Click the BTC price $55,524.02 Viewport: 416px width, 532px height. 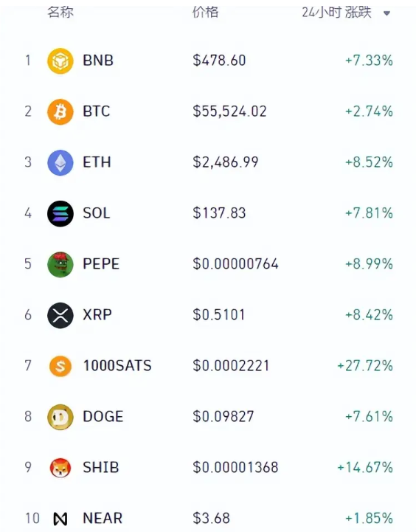click(229, 111)
